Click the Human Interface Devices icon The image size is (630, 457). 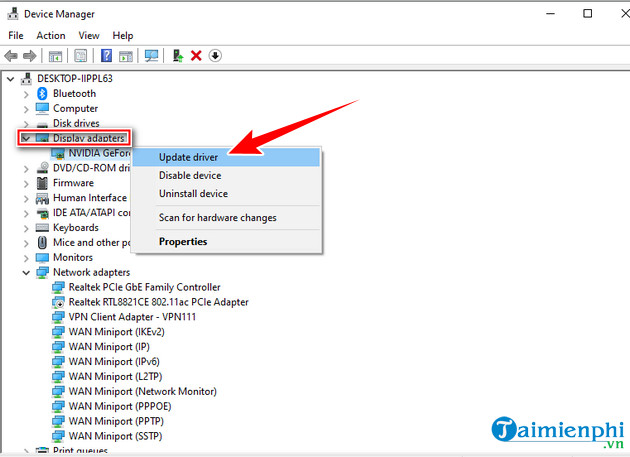coord(42,198)
